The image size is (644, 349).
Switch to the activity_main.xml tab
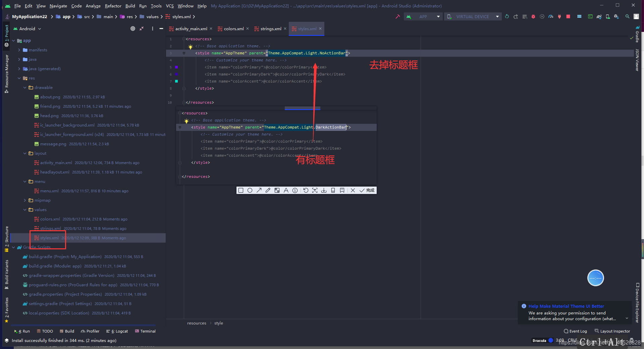191,29
